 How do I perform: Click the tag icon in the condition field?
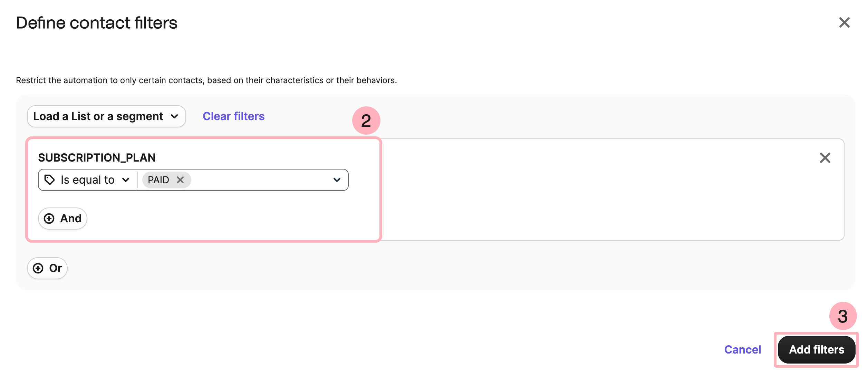49,180
